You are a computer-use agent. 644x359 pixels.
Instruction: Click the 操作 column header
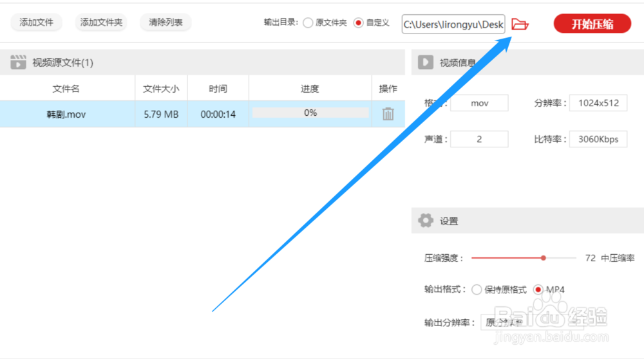tap(388, 89)
